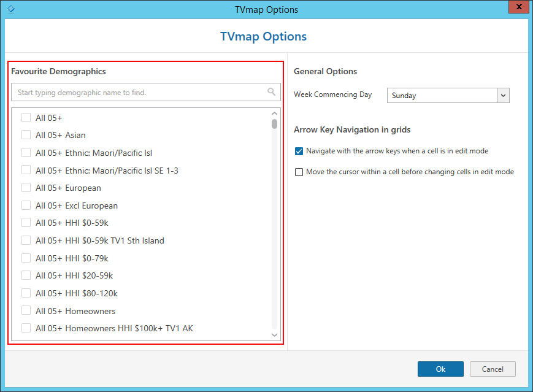Select the All 05+ European checkbox

click(x=26, y=188)
